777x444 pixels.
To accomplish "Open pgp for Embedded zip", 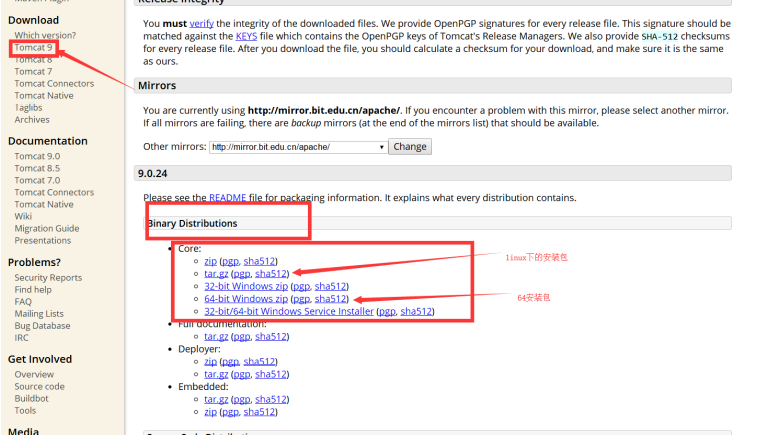I will [x=230, y=412].
